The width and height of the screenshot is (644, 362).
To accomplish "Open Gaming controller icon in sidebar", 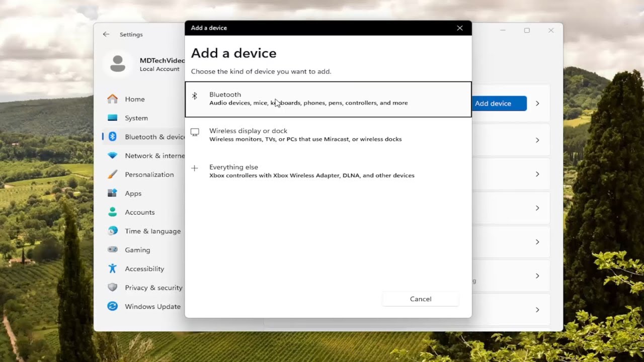I will click(x=112, y=250).
